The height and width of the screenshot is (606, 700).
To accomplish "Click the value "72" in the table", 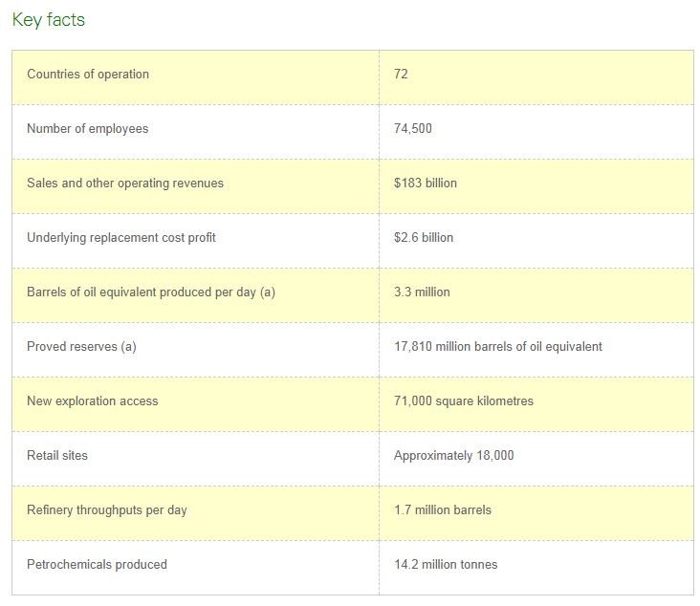I will click(401, 75).
